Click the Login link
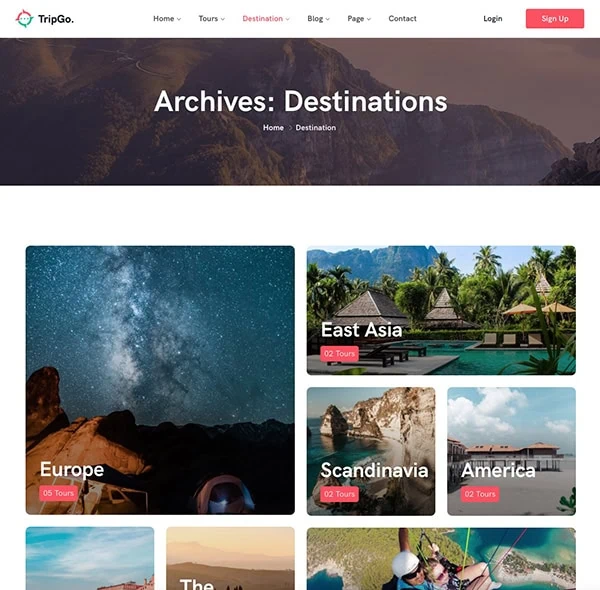The width and height of the screenshot is (600, 590). 492,18
